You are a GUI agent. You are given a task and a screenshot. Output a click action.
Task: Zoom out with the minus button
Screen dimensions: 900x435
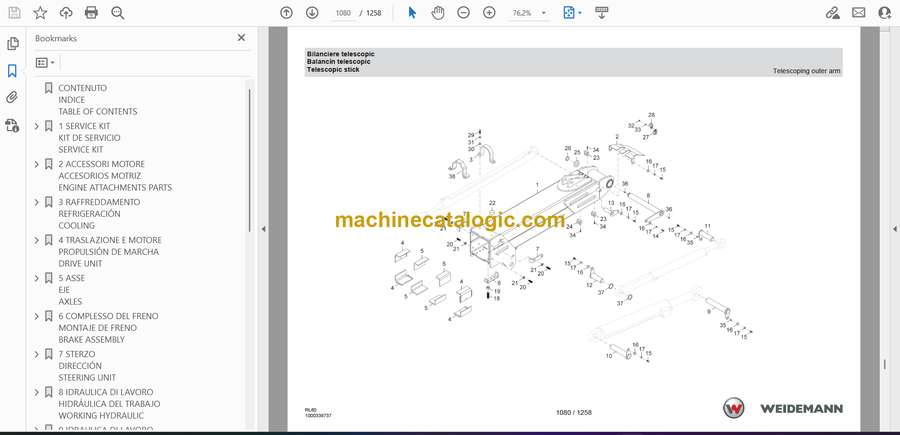click(x=463, y=13)
